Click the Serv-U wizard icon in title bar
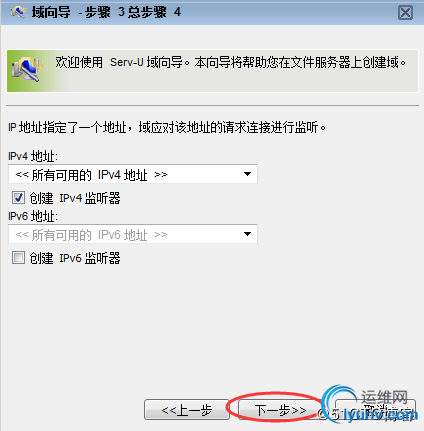Viewport: 424px width, 431px height. (x=18, y=12)
